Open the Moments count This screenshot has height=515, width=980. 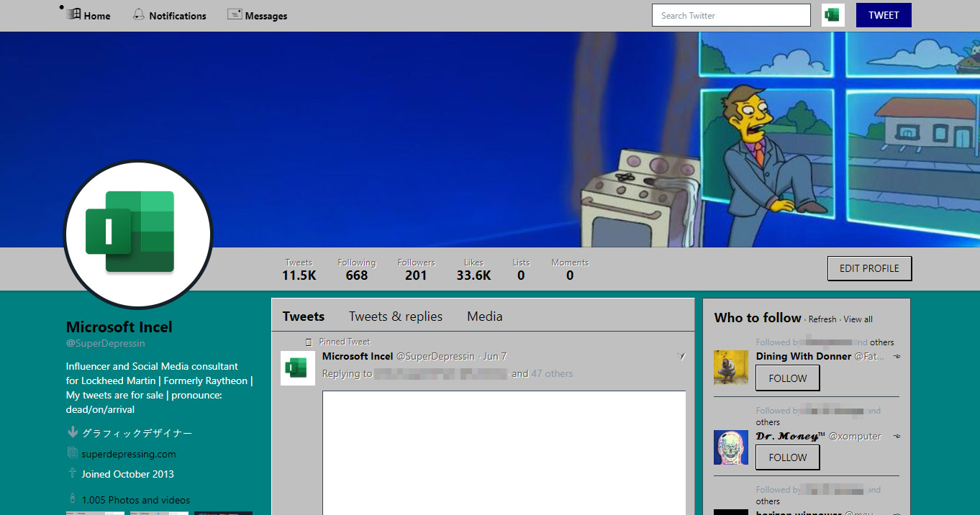pyautogui.click(x=570, y=270)
